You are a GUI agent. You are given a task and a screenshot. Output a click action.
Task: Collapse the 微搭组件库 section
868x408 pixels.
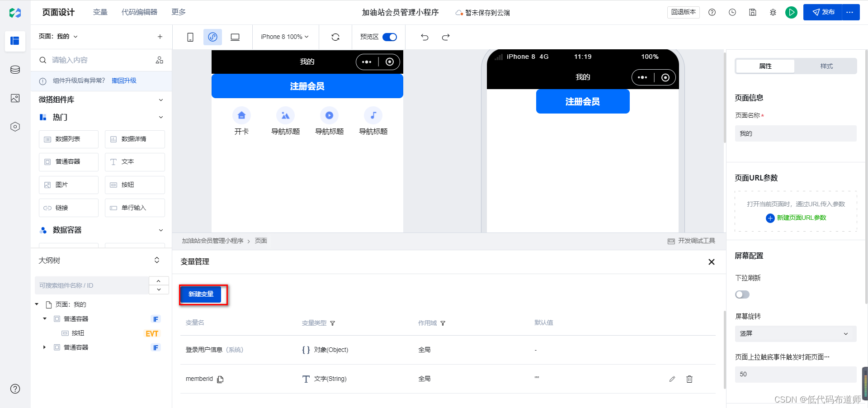click(161, 100)
